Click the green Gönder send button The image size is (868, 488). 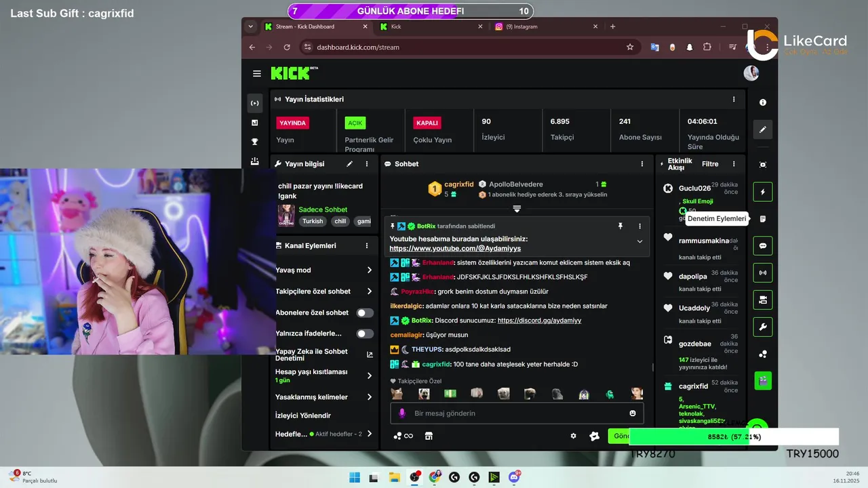[x=620, y=436]
